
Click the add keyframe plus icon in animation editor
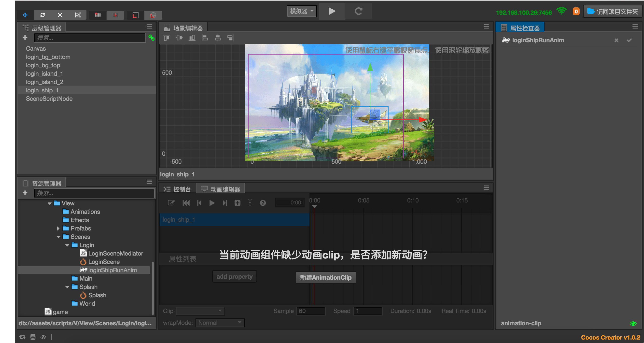point(237,203)
